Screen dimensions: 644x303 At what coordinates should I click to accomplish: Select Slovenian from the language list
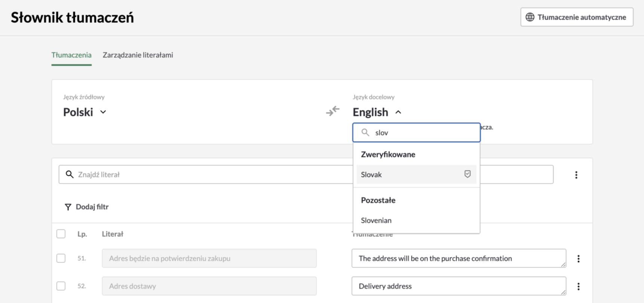coord(376,220)
